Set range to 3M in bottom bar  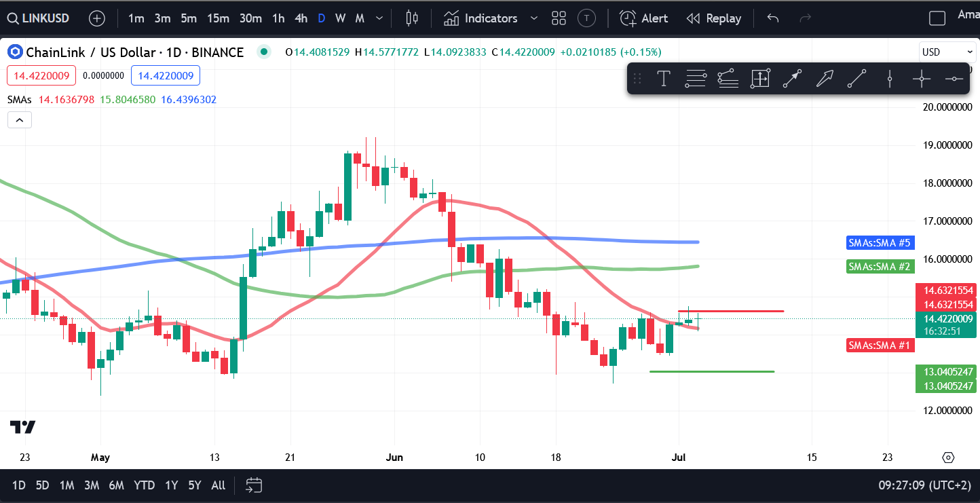click(x=92, y=485)
